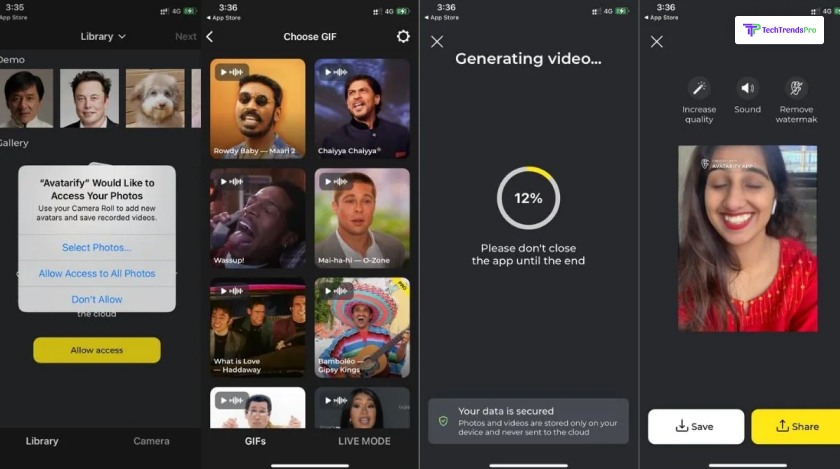Tap the Your data is secured banner
This screenshot has height=469, width=840.
point(528,421)
